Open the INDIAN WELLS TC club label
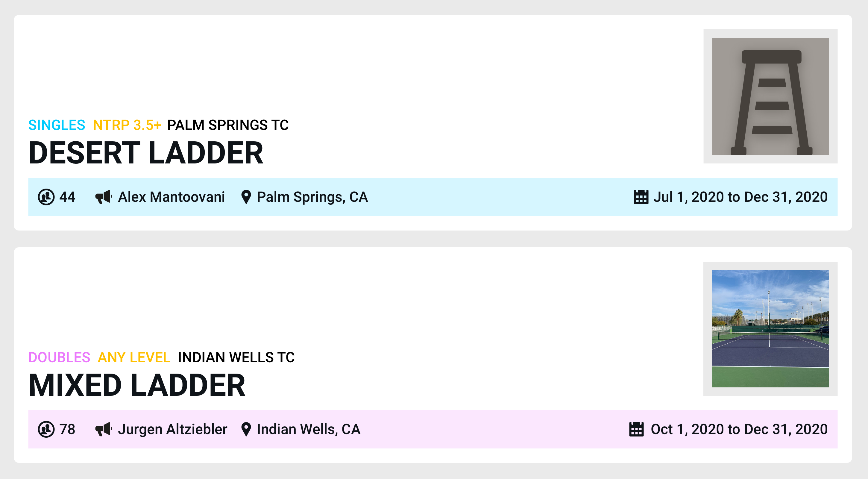The width and height of the screenshot is (868, 479). point(236,357)
